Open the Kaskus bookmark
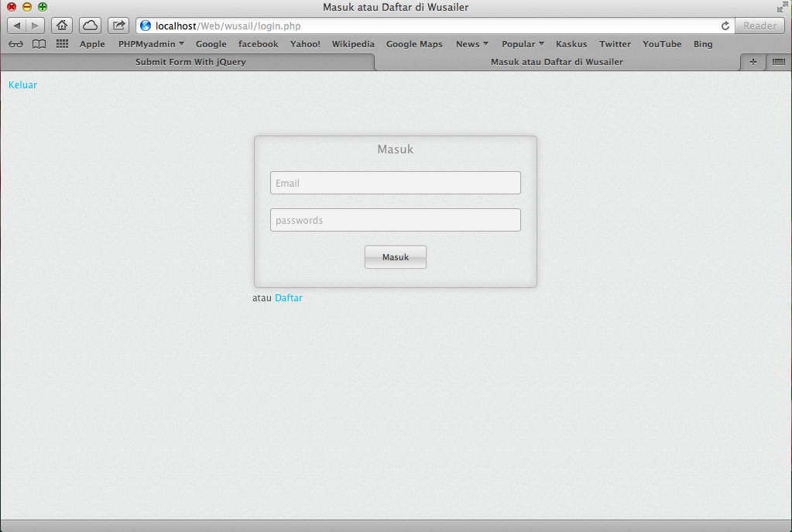Viewport: 792px width, 532px height. [571, 44]
